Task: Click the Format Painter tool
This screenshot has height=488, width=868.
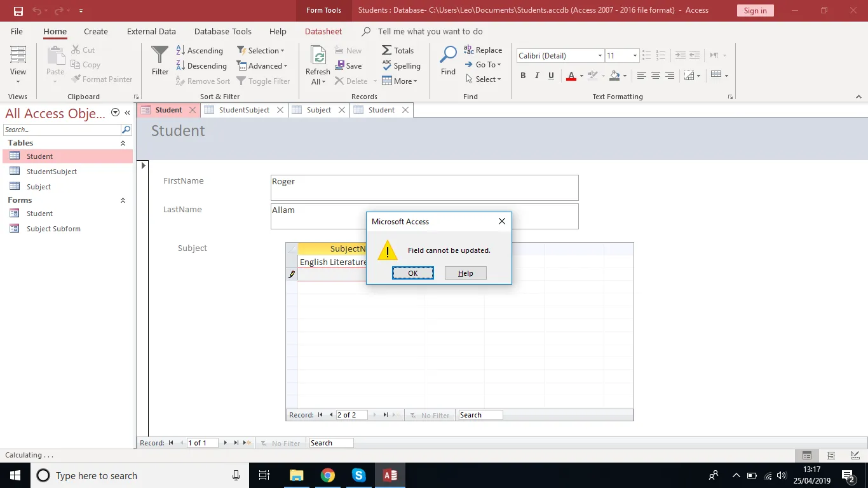Action: 102,79
